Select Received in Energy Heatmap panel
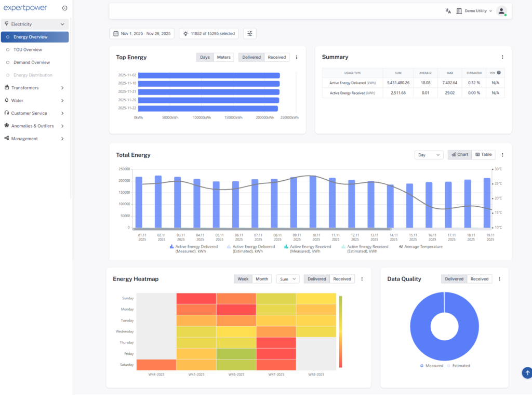Screen dimensions: 532x400 click(342, 279)
